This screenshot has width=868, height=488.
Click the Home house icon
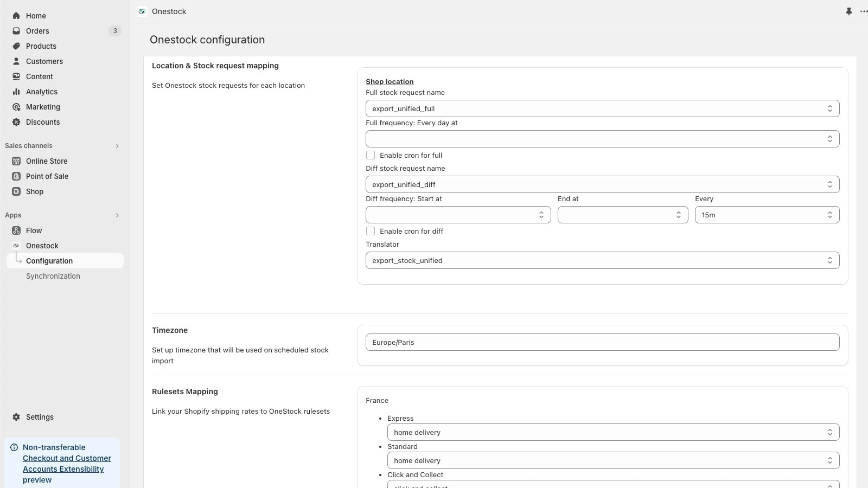[16, 16]
